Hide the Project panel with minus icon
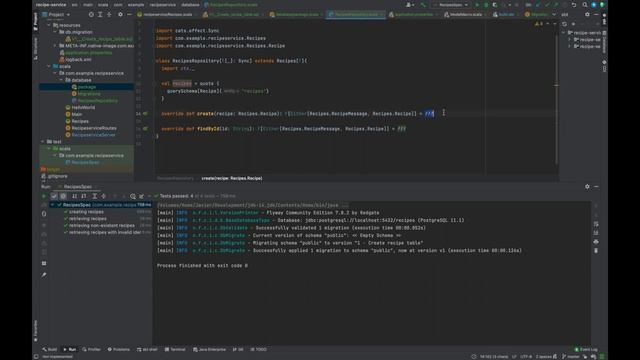Viewport: 640px width, 360px height. [129, 14]
